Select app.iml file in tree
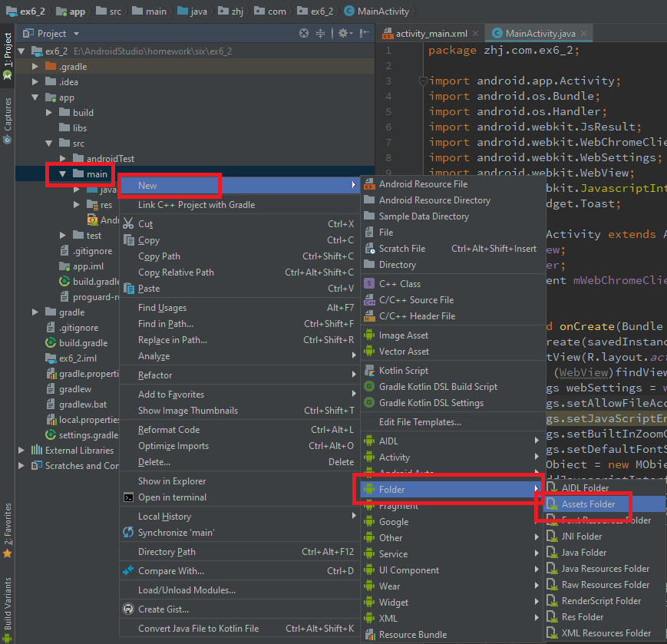 coord(81,266)
